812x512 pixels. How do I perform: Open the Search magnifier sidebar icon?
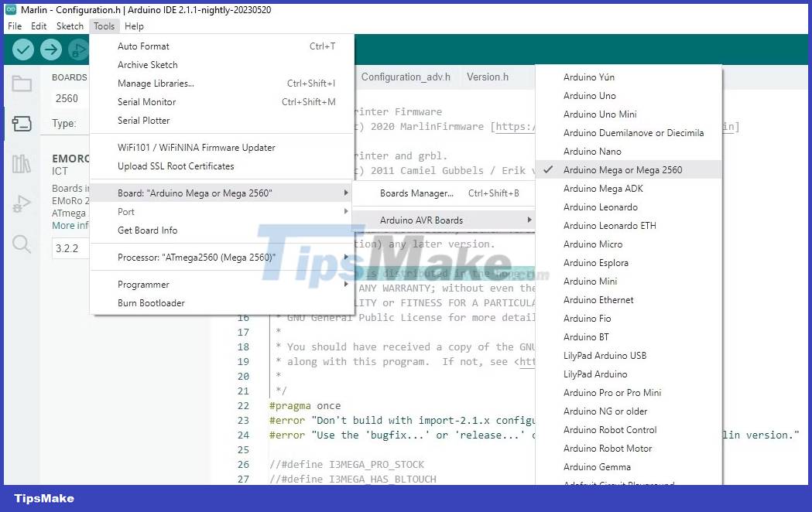coord(22,245)
